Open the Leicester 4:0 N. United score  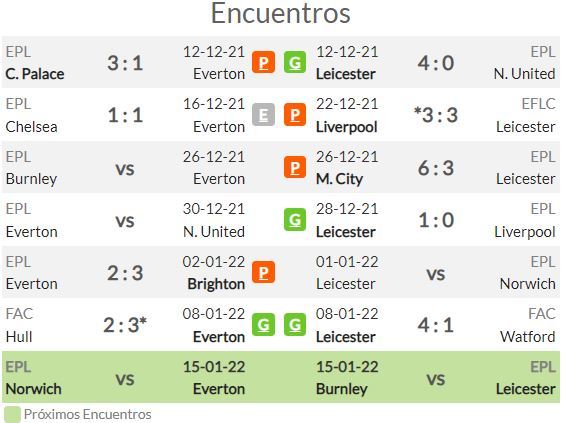436,63
